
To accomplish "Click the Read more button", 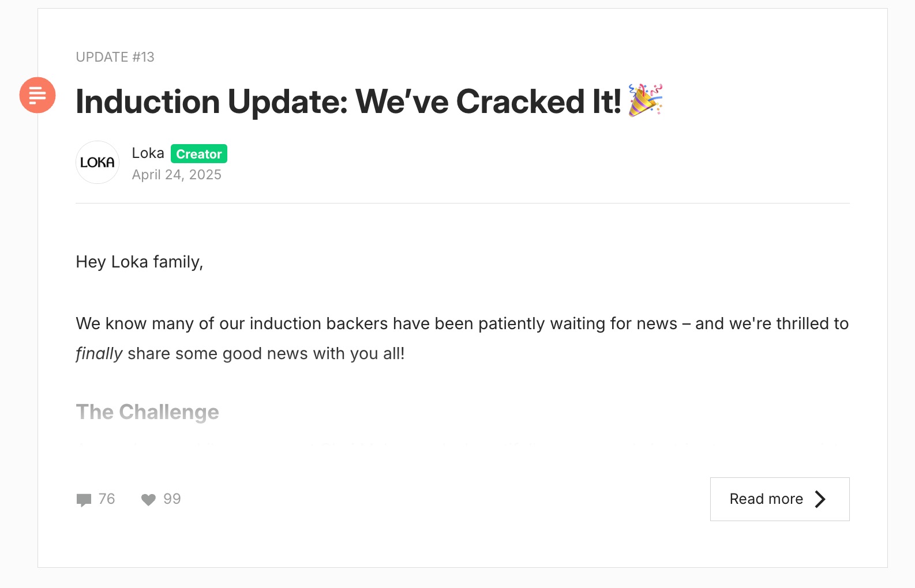I will 779,499.
